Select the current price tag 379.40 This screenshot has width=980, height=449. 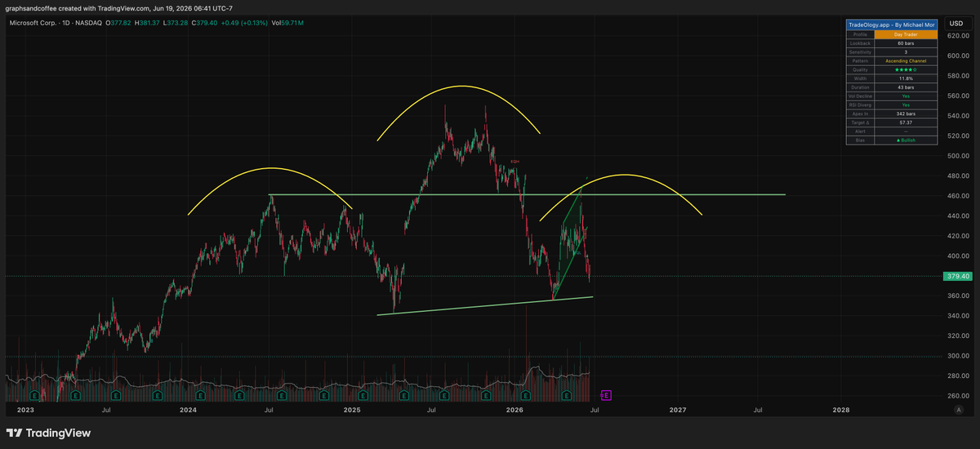[x=957, y=276]
